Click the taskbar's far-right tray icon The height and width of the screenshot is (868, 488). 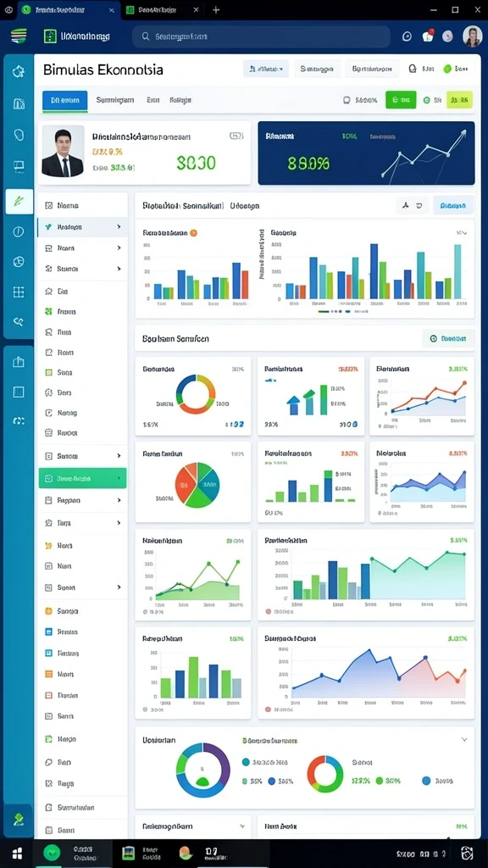468,853
